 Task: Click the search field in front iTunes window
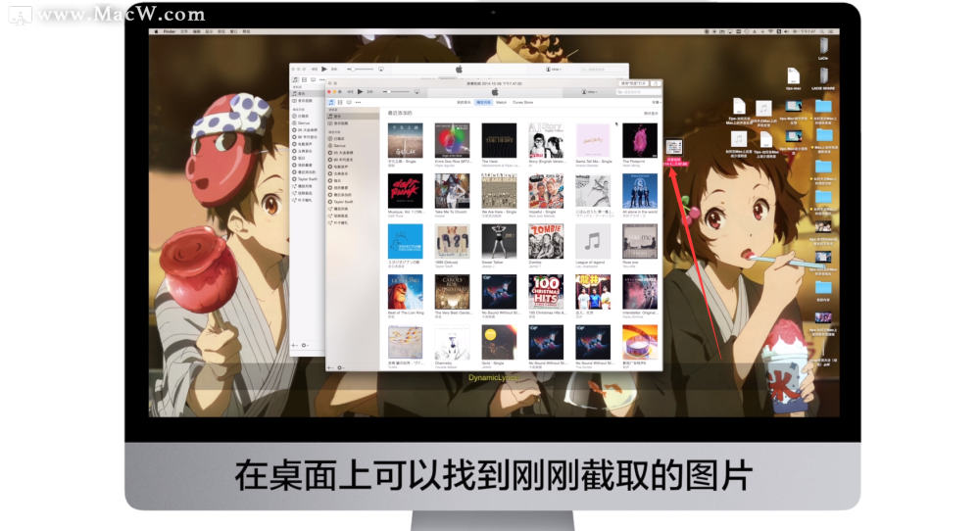638,92
